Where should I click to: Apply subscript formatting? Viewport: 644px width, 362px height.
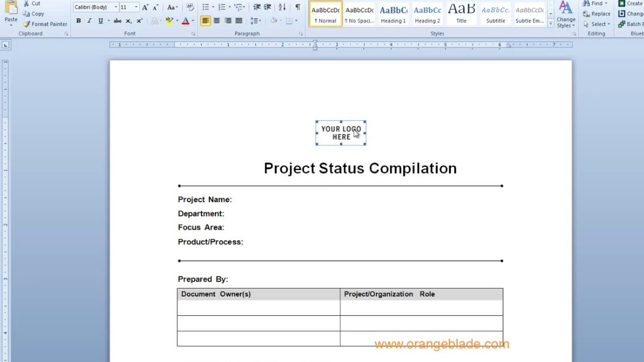[x=128, y=21]
